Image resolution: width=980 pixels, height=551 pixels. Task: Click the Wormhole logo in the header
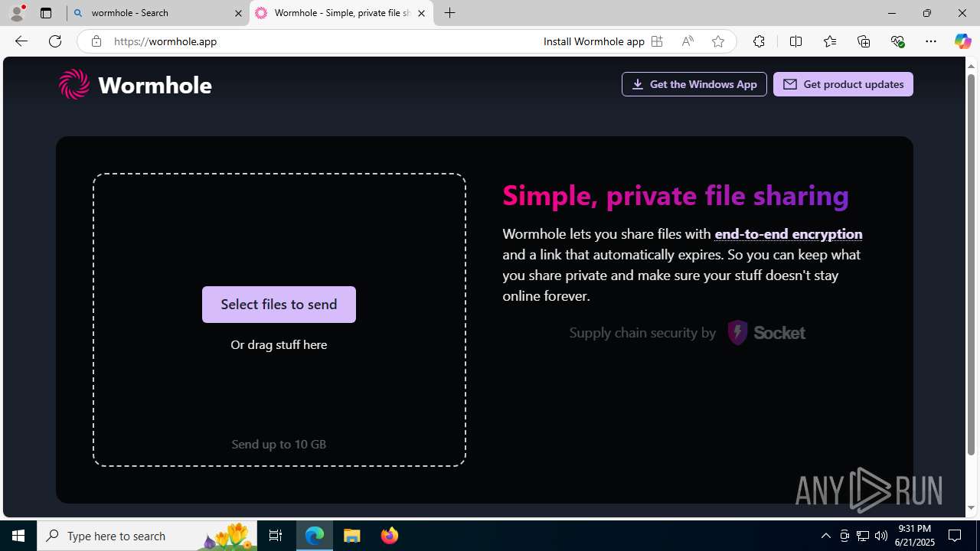click(x=136, y=84)
